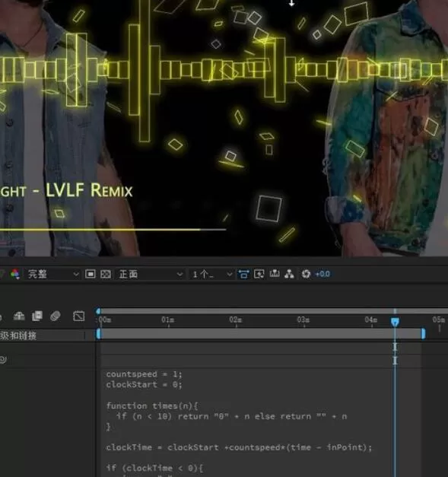Click the time navigator start handle
This screenshot has height=477, width=448.
click(x=98, y=311)
